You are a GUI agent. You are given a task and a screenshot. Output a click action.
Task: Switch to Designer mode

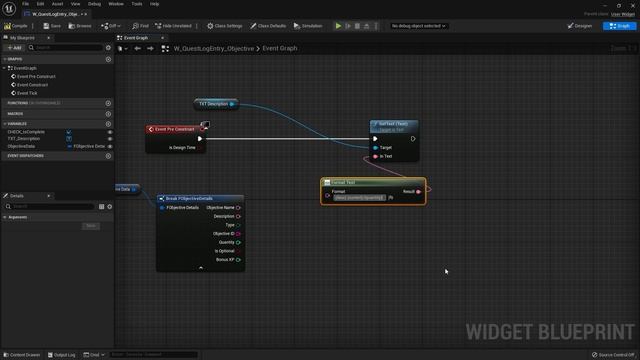(x=580, y=26)
